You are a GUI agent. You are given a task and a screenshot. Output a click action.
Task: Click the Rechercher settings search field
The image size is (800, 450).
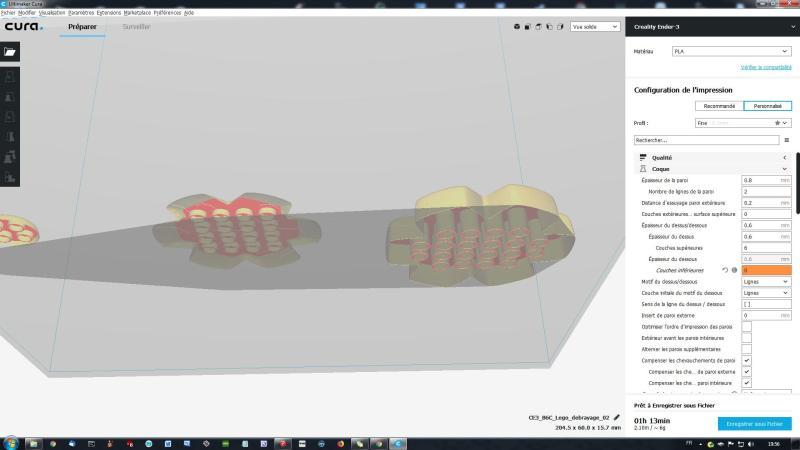pos(706,140)
